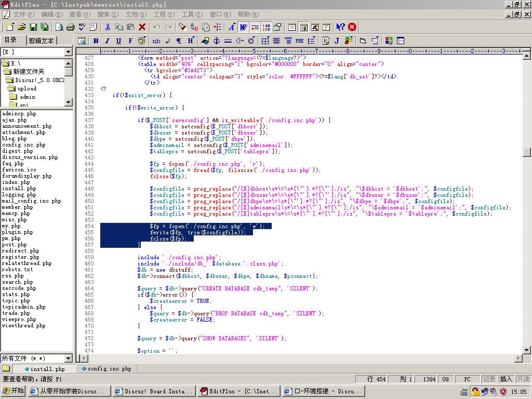Select install.php in the file list
The height and width of the screenshot is (399, 532).
(x=19, y=189)
